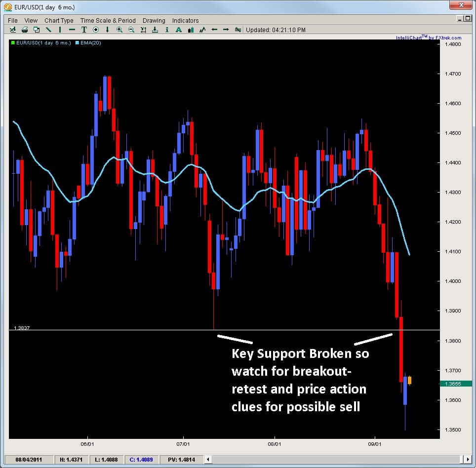This screenshot has width=476, height=468.
Task: Select the text annotation T tool
Action: point(84,30)
